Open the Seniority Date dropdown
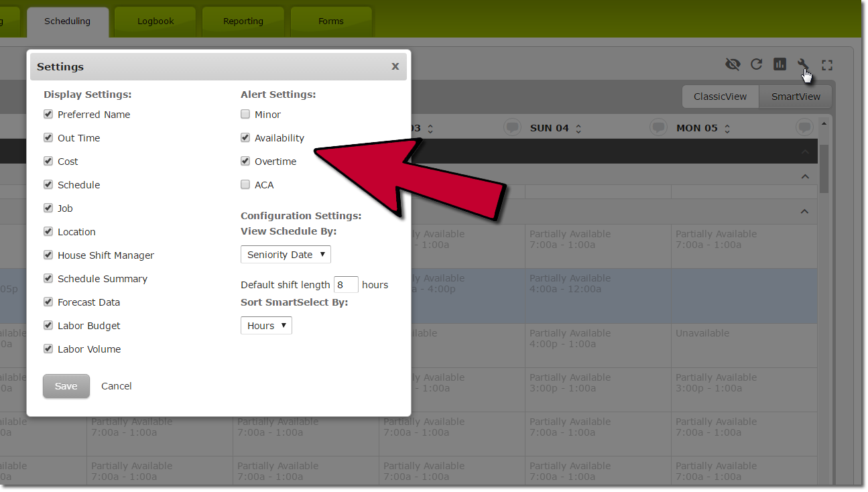The width and height of the screenshot is (868, 492). point(285,254)
